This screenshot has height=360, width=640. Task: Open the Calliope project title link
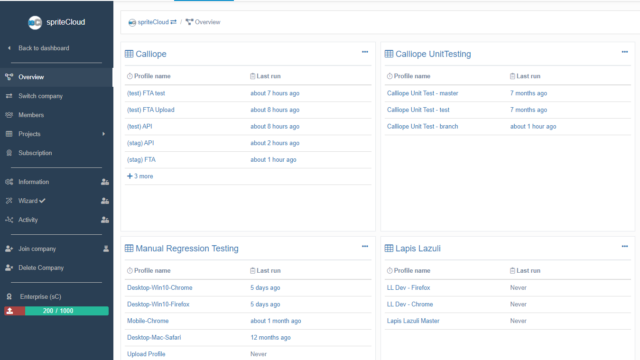[x=151, y=54]
